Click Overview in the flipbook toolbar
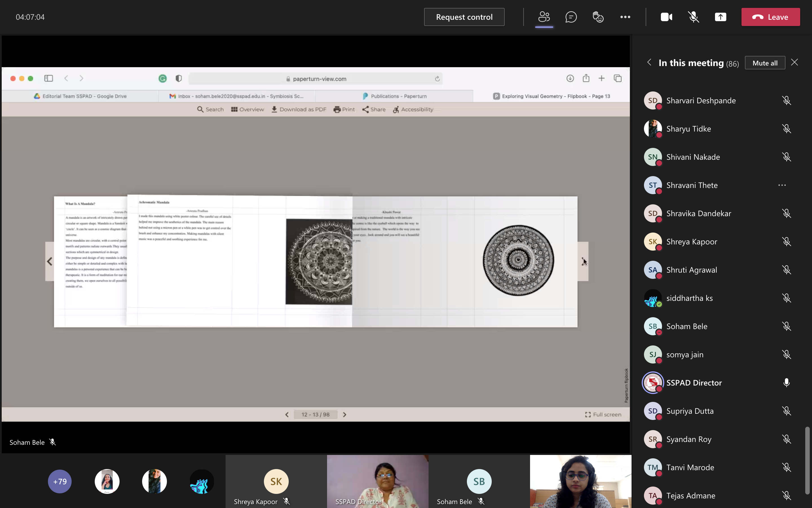The width and height of the screenshot is (812, 508). (x=248, y=110)
